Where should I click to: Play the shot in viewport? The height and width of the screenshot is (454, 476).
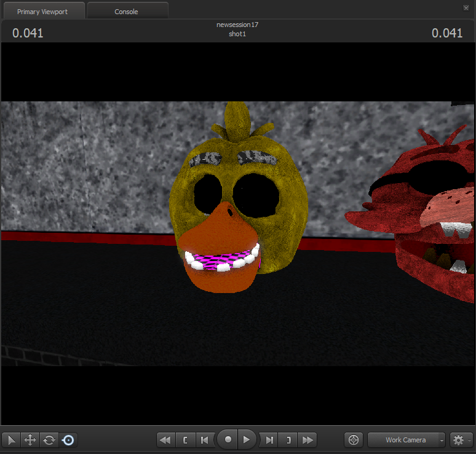[247, 439]
